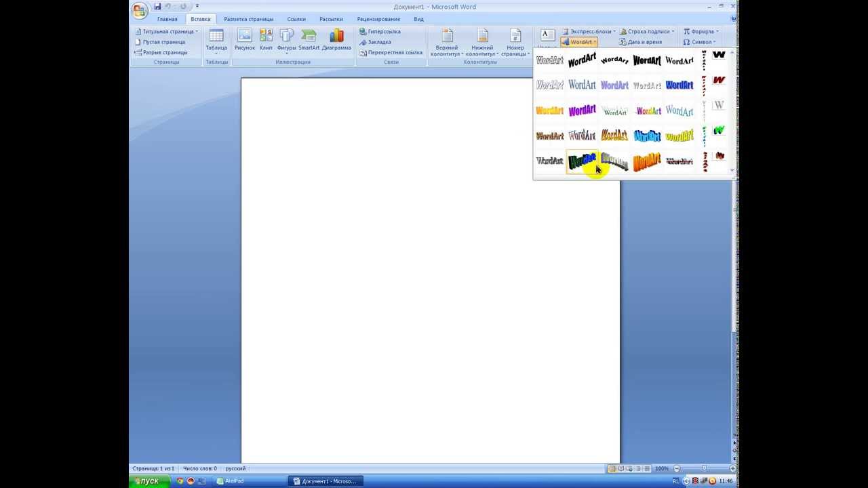This screenshot has width=868, height=488.
Task: Open the quick access toolbar customize arrow
Action: (x=197, y=6)
